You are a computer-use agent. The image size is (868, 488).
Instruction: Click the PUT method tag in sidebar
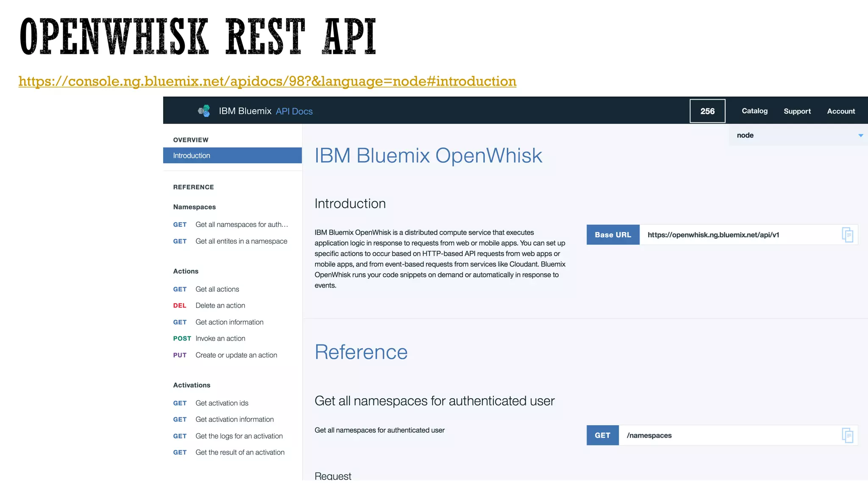pyautogui.click(x=180, y=355)
